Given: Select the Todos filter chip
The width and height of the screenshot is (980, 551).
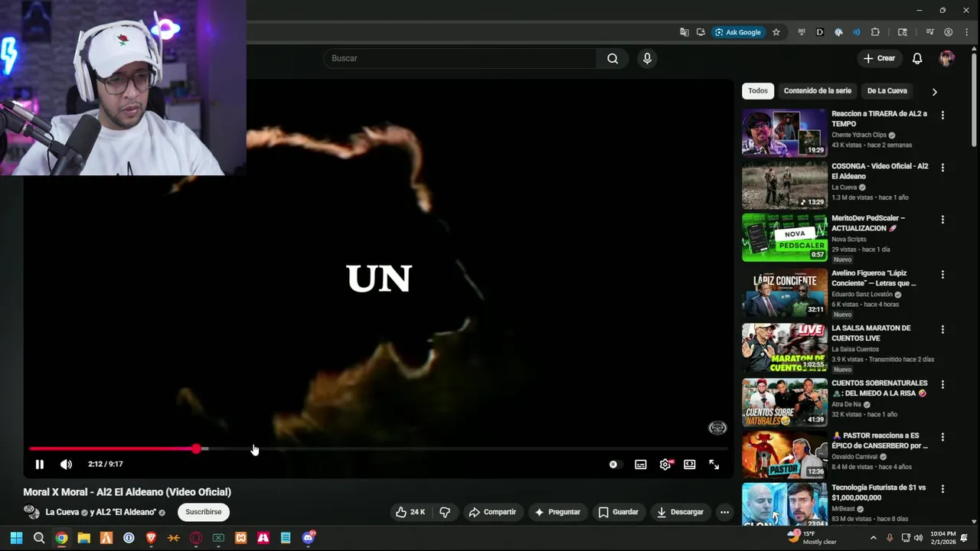Looking at the screenshot, I should pyautogui.click(x=758, y=91).
